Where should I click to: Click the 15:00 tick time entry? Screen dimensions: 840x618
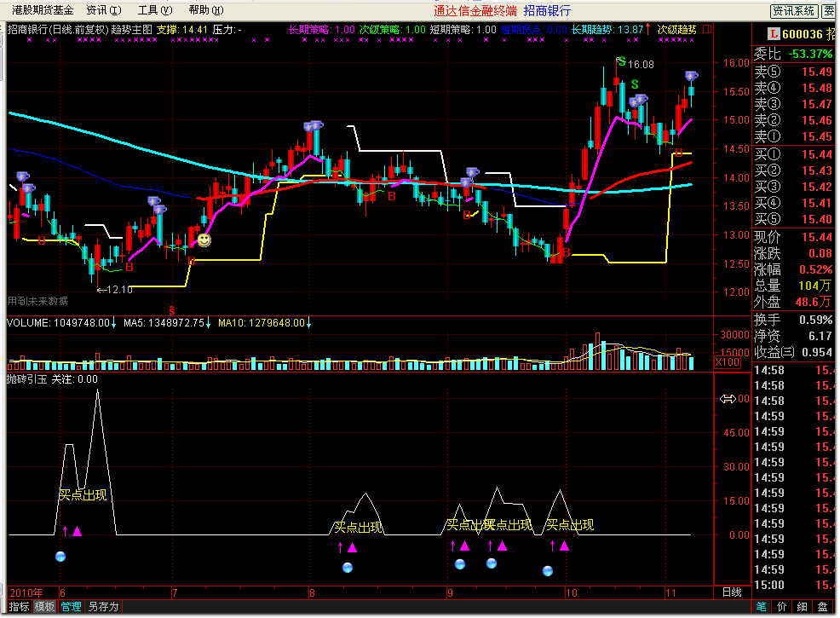(769, 585)
